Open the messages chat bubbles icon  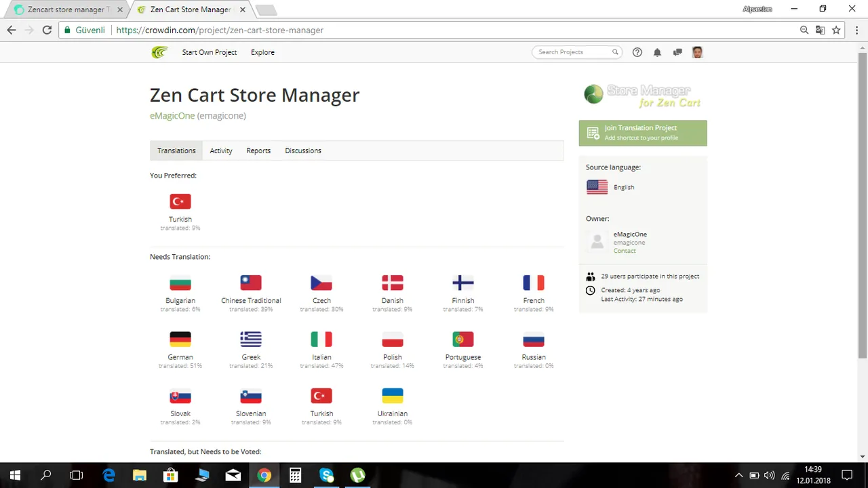tap(677, 52)
